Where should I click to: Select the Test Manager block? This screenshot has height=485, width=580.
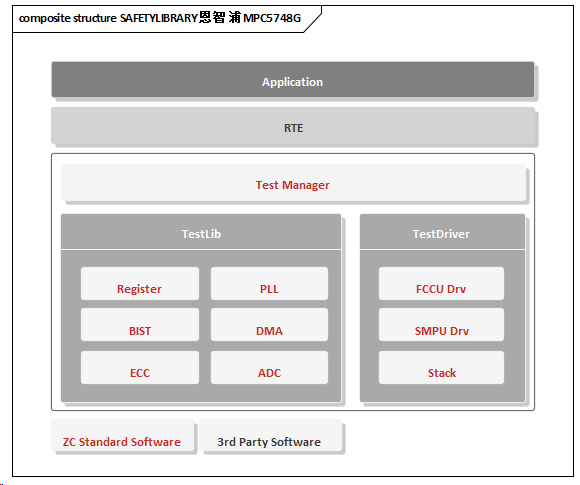(293, 183)
